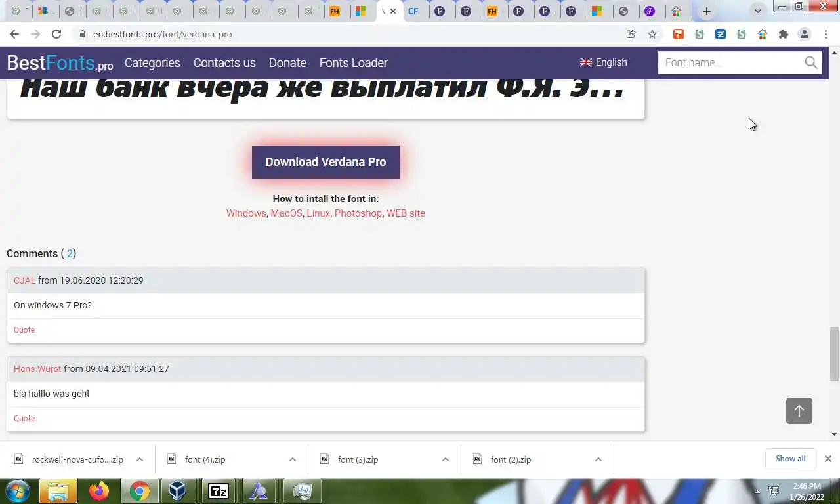Go back to the previous page
The height and width of the screenshot is (504, 840).
coord(14,34)
